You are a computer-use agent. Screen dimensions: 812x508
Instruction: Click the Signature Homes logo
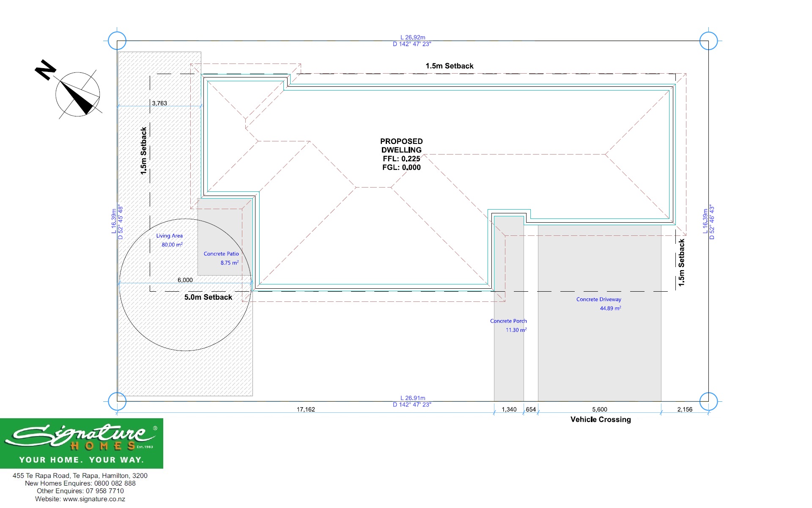81,443
